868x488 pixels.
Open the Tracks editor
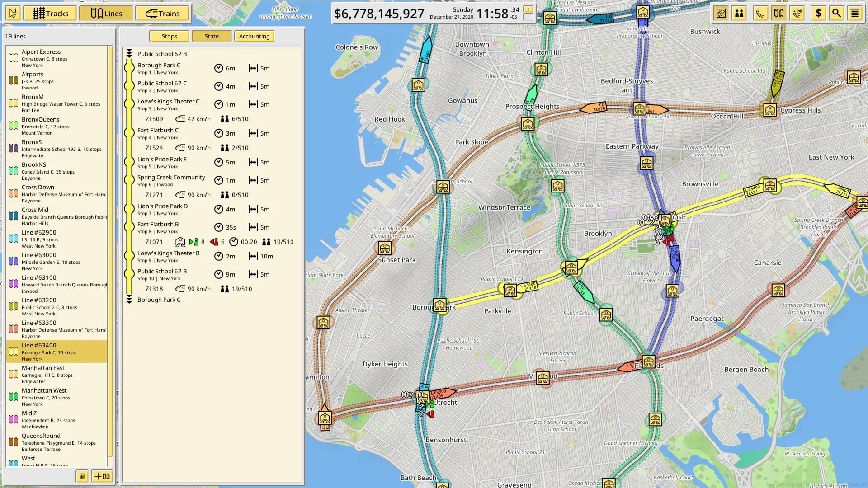click(50, 13)
